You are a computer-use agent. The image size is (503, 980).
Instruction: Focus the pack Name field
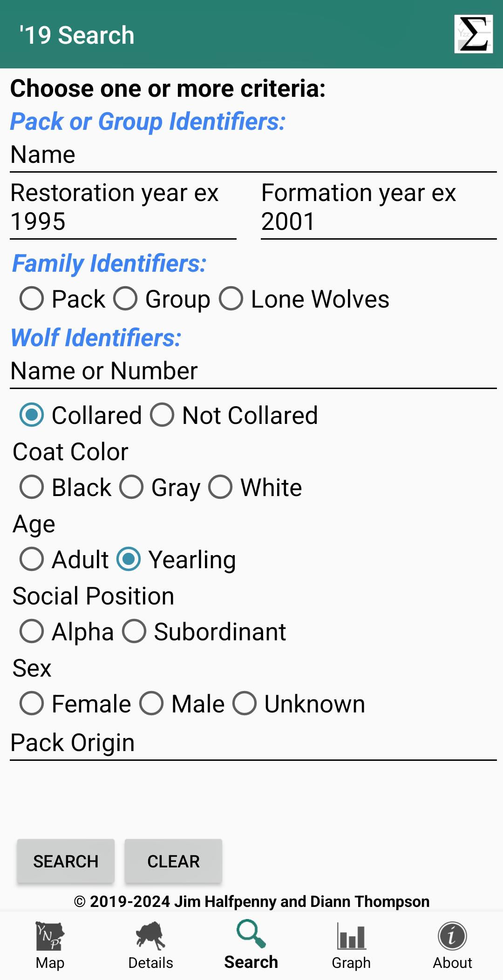253,156
